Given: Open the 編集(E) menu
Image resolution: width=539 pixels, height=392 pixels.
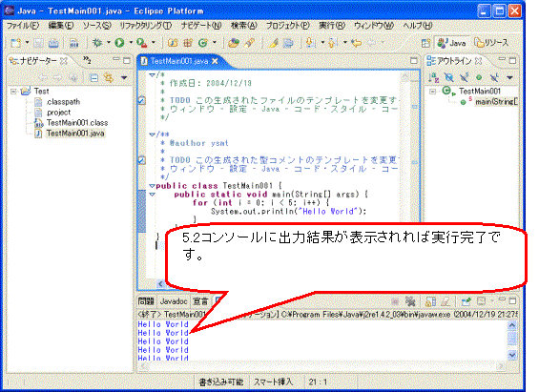Looking at the screenshot, I should click(61, 26).
